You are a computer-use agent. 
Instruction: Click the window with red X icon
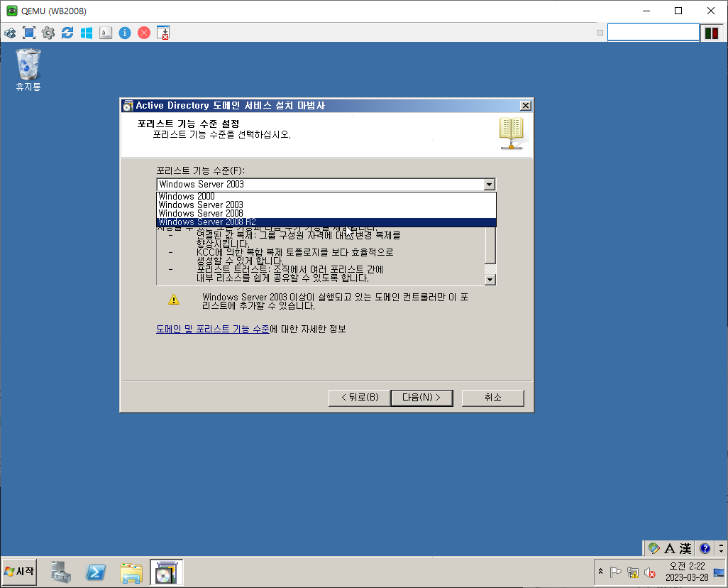(163, 33)
